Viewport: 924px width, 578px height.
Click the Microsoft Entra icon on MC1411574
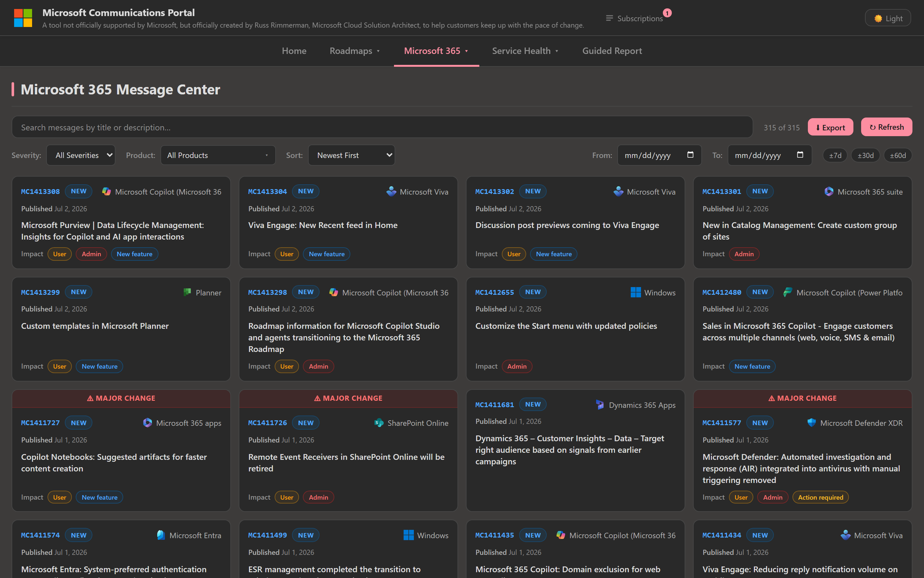[x=161, y=535]
